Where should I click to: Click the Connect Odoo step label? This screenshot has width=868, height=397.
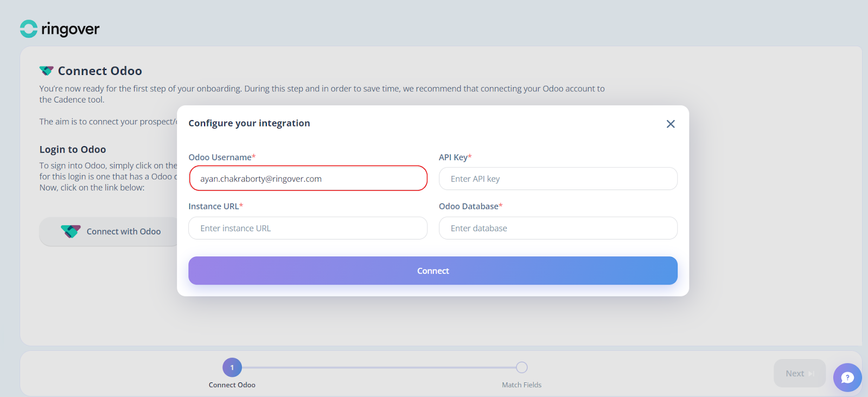click(232, 385)
